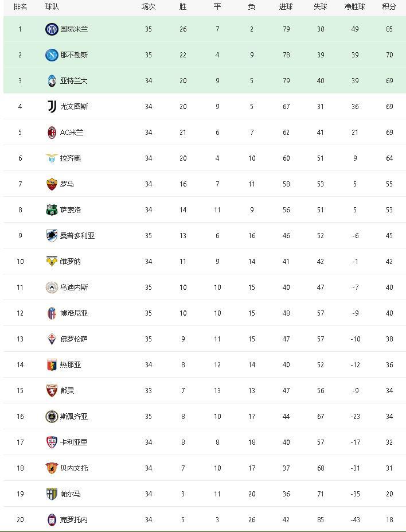Select the 积分 column header
Screen dimensions: 406x532
(389, 7)
